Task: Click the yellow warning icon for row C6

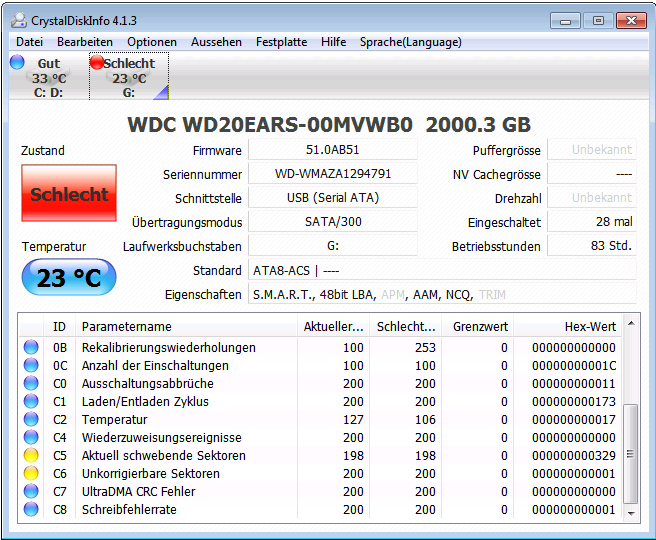Action: coord(31,473)
